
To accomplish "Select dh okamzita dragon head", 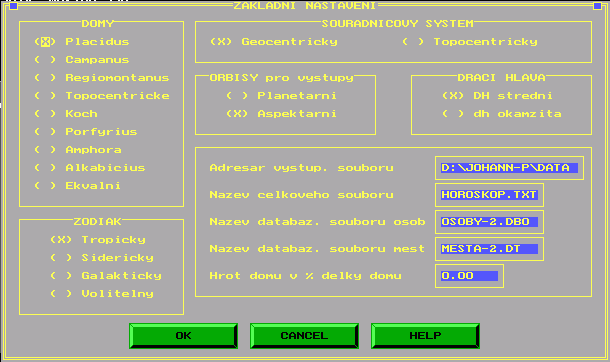I will pyautogui.click(x=502, y=114).
